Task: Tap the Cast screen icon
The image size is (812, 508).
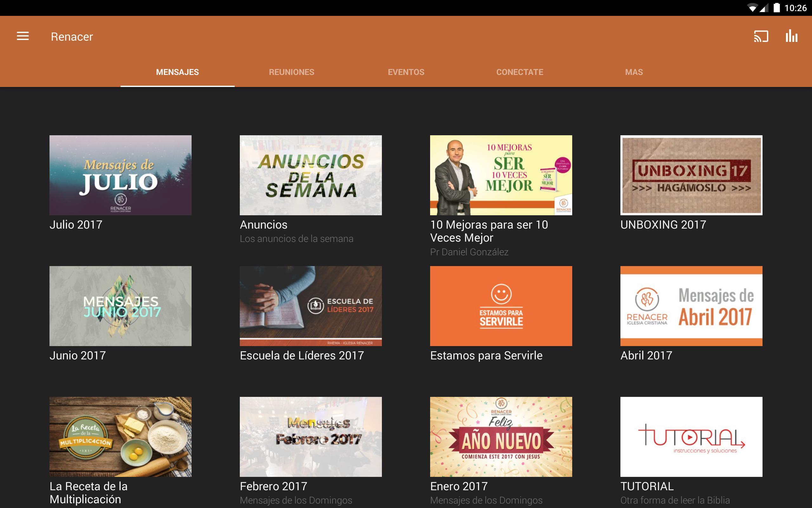Action: [x=761, y=36]
